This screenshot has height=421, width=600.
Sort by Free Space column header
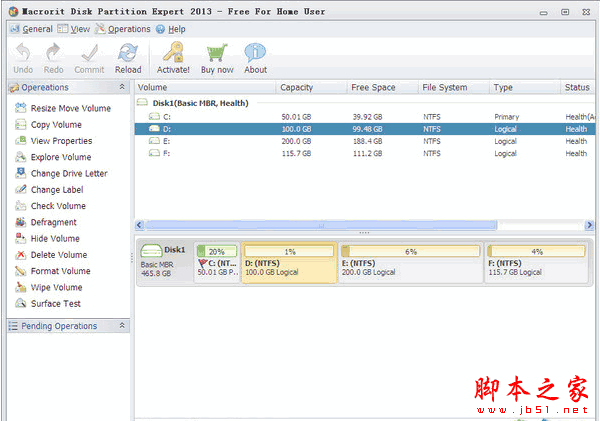(x=383, y=87)
